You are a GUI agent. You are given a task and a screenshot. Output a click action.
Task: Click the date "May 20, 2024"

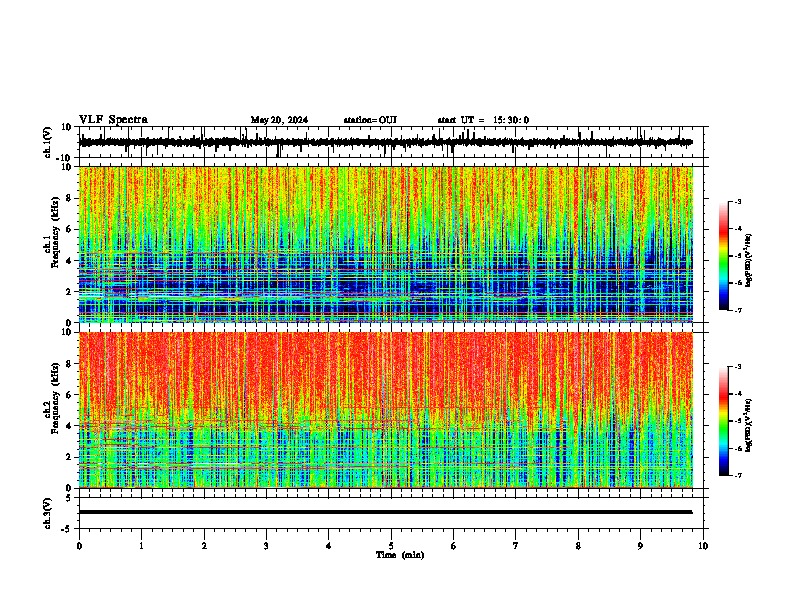(x=279, y=120)
